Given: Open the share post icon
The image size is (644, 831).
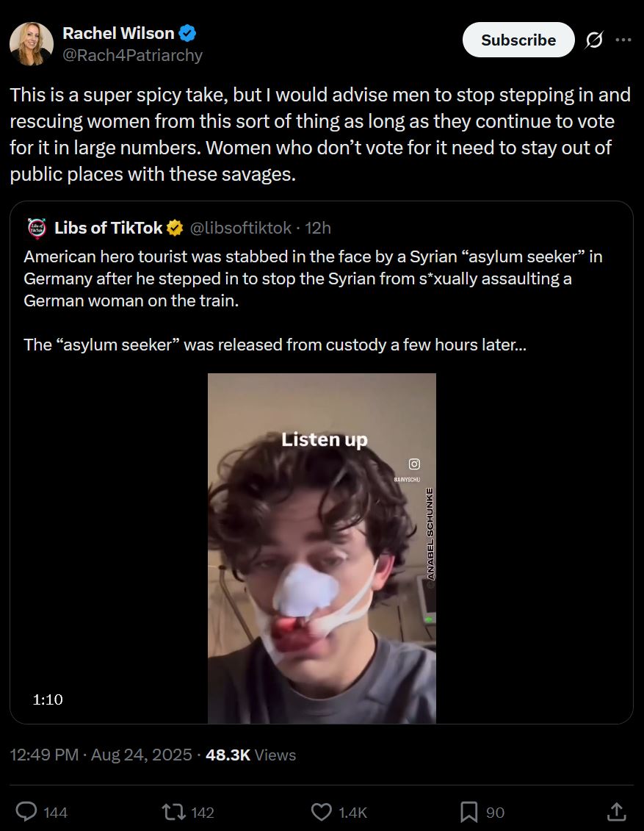Looking at the screenshot, I should (617, 811).
